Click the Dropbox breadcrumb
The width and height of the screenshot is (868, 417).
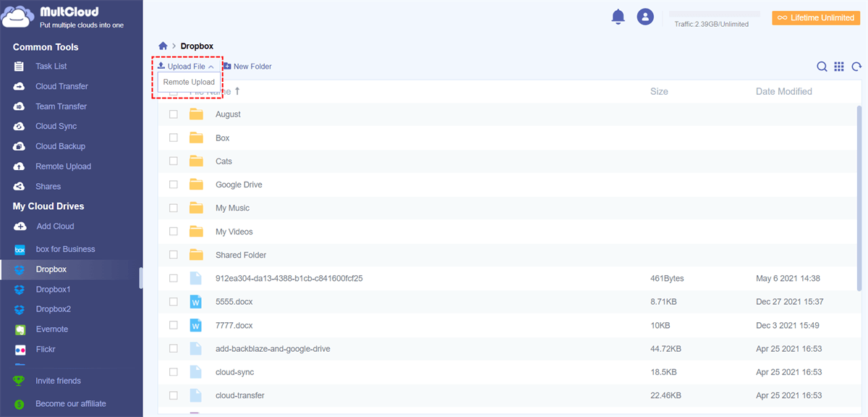pos(197,46)
